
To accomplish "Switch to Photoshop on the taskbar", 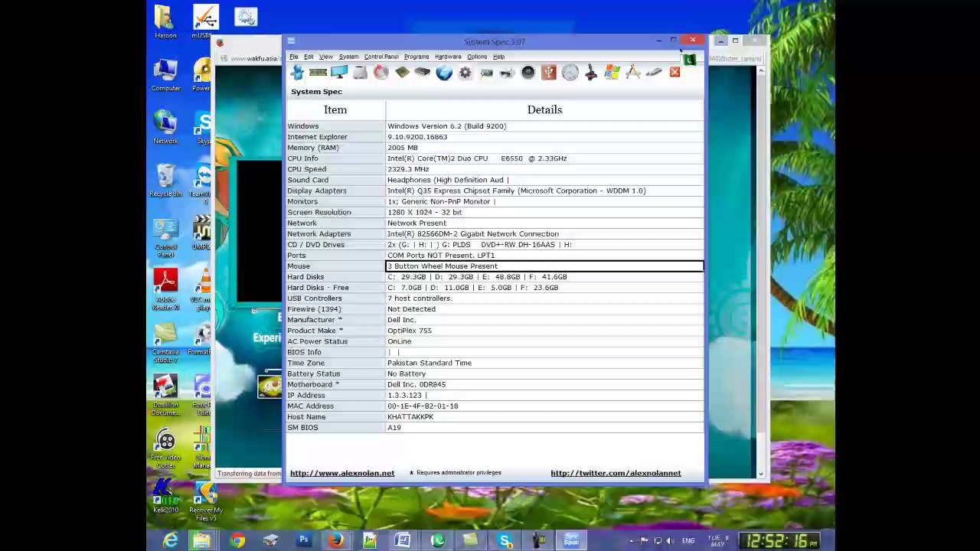I will pyautogui.click(x=304, y=541).
